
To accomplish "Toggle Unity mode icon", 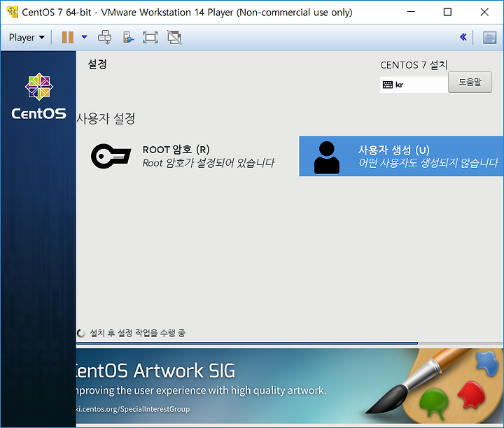I will coord(174,38).
